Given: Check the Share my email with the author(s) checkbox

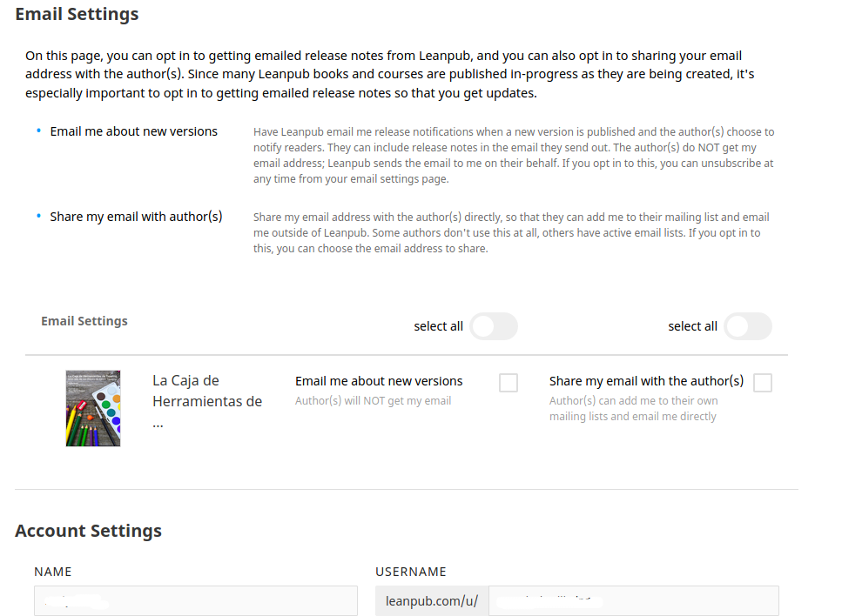Looking at the screenshot, I should (763, 383).
